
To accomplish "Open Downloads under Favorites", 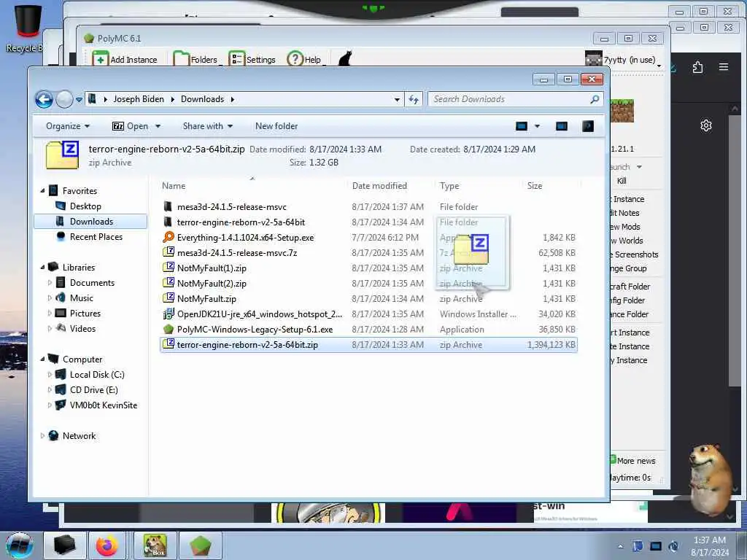I will (x=90, y=222).
